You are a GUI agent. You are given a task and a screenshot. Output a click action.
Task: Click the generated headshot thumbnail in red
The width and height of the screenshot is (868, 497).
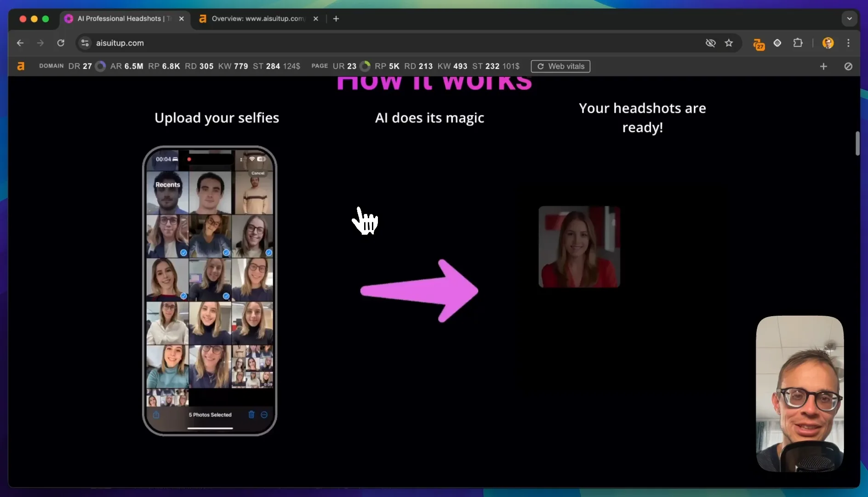(579, 247)
